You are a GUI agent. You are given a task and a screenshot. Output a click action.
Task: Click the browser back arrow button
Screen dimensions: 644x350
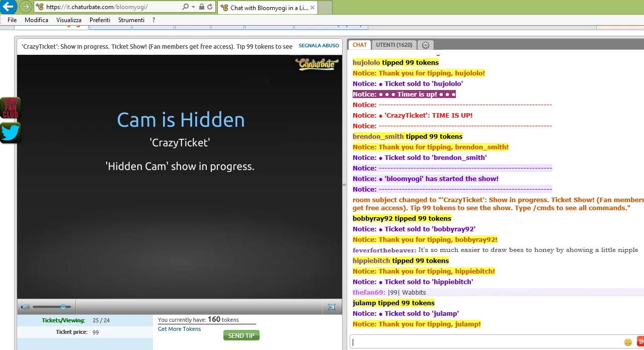point(8,7)
